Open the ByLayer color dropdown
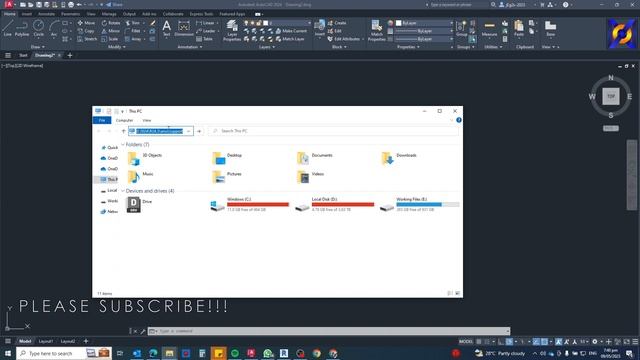Viewport: 640px width, 360px height. click(451, 23)
